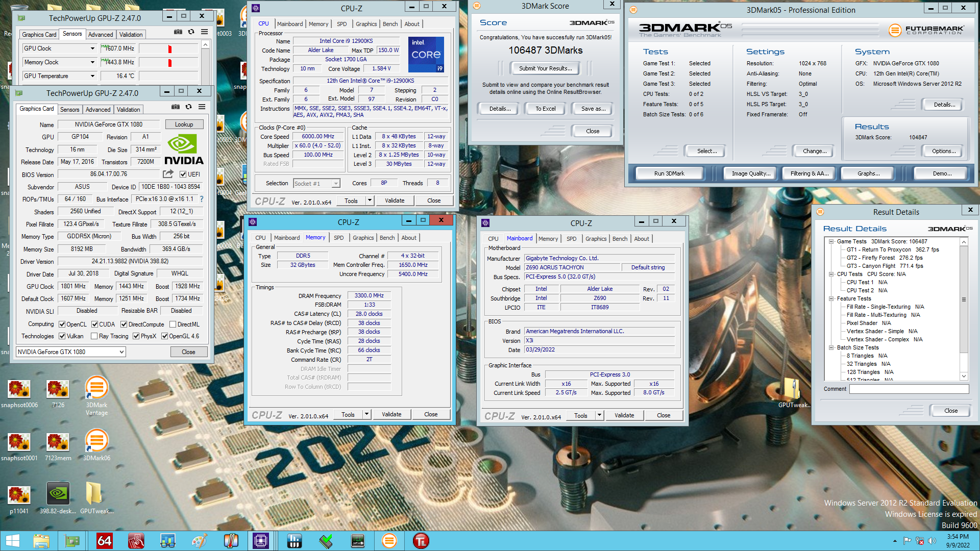Open File Explorer from the taskbar
The width and height of the screenshot is (980, 551).
pyautogui.click(x=41, y=541)
